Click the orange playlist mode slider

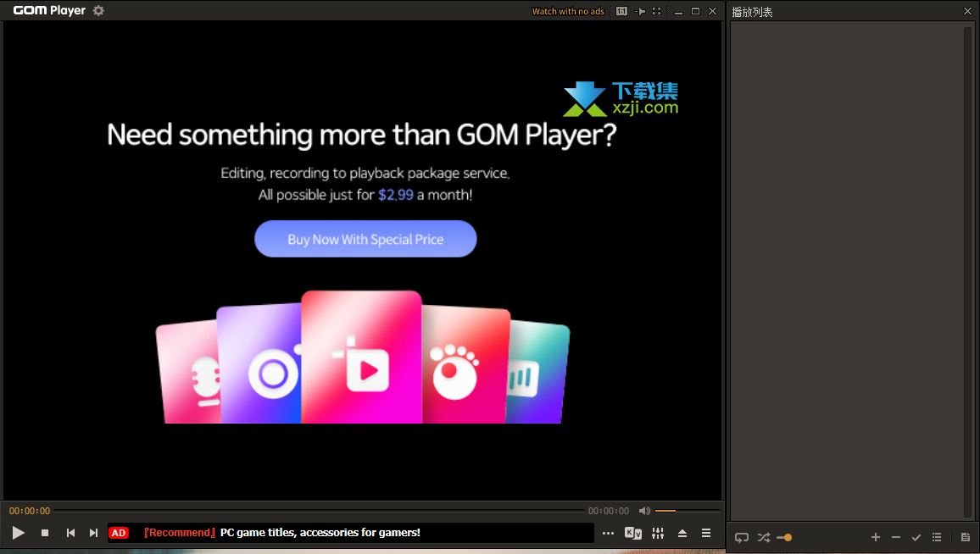tap(784, 537)
